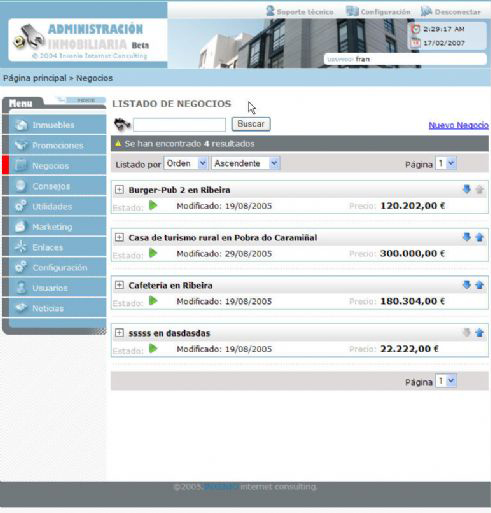This screenshot has width=491, height=513.
Task: Expand the Burger-Pub 2 en Ribeira entry
Action: (119, 190)
